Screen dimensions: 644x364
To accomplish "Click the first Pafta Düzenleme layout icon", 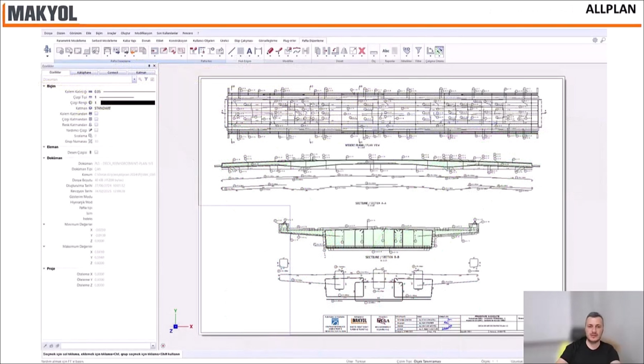I will [x=60, y=51].
